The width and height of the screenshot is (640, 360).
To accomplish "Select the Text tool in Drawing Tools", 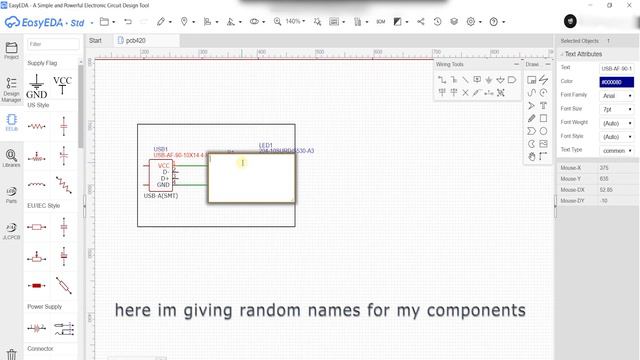I will pos(543,106).
